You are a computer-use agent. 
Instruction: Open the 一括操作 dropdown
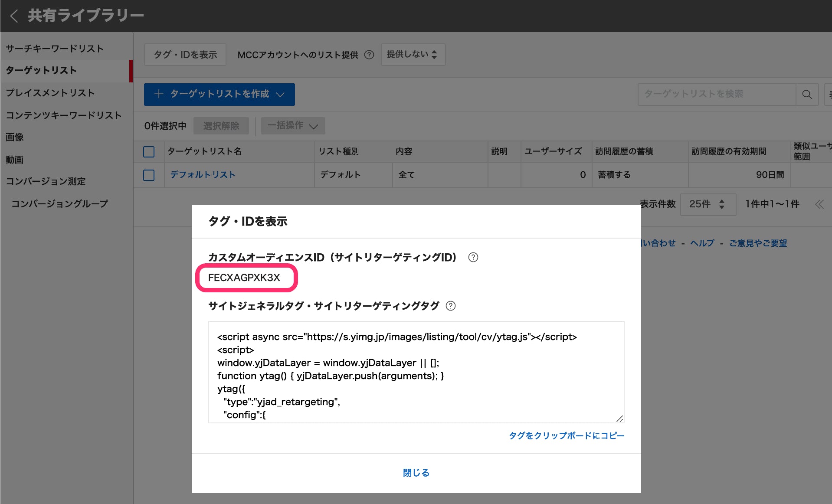pos(293,126)
